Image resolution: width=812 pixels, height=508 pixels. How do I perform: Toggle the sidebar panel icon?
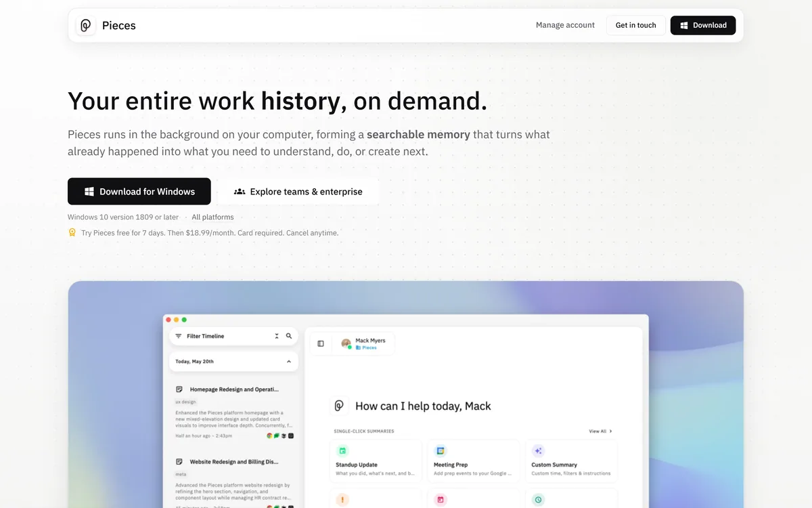tap(321, 343)
